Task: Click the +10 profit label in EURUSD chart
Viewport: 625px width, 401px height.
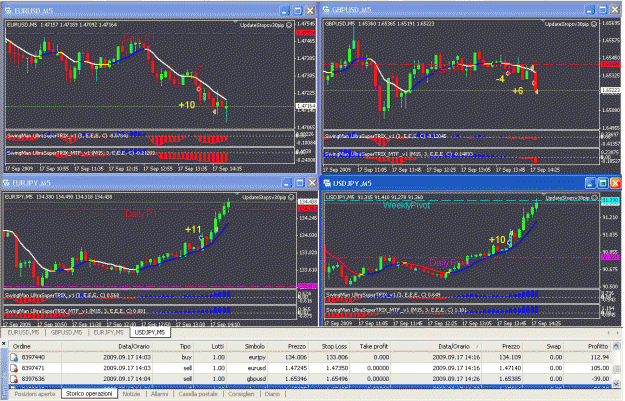Action: 187,105
